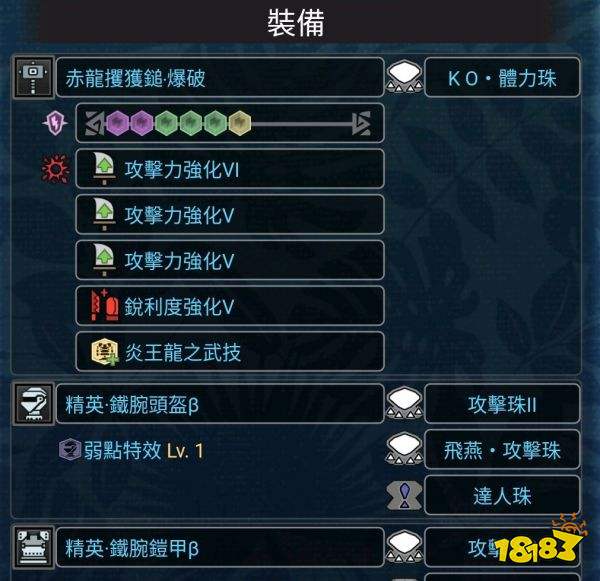Image resolution: width=600 pixels, height=581 pixels.
Task: Click the 弱點特效 skill icon
Action: coord(70,449)
